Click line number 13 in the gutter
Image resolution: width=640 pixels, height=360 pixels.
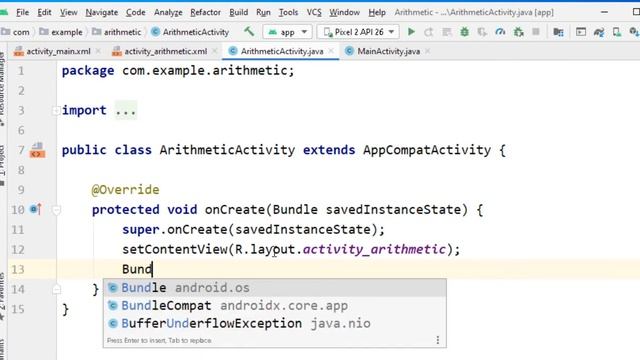coord(18,269)
